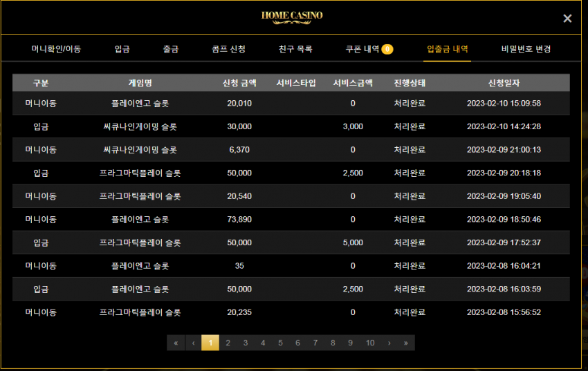
Task: Select the amount 20,235 cell
Action: tap(239, 312)
